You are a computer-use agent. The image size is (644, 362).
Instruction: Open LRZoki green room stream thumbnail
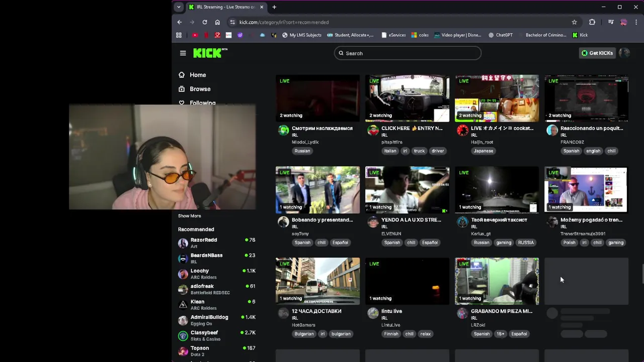click(x=497, y=281)
